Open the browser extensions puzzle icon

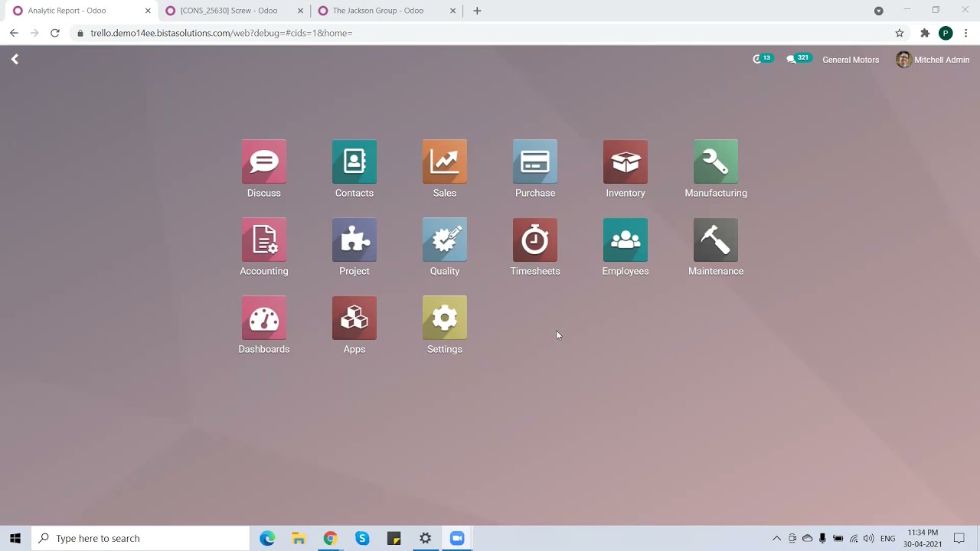pos(925,33)
